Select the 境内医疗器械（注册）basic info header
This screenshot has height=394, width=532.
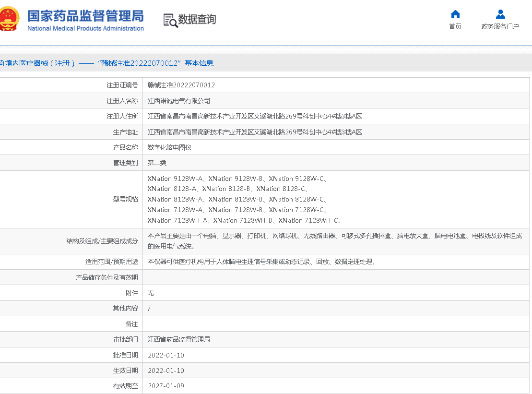pyautogui.click(x=106, y=63)
